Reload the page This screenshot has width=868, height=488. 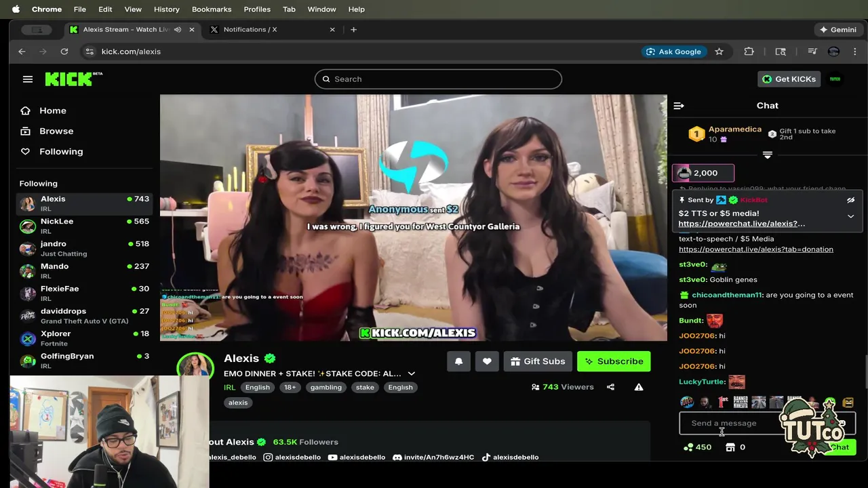coord(64,52)
